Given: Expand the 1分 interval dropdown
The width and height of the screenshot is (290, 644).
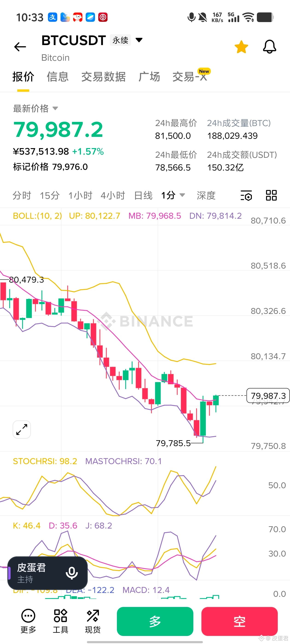Looking at the screenshot, I should coord(173,195).
